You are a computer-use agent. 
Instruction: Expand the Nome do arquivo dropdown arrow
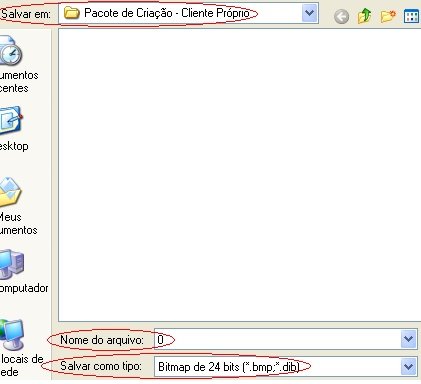click(409, 339)
